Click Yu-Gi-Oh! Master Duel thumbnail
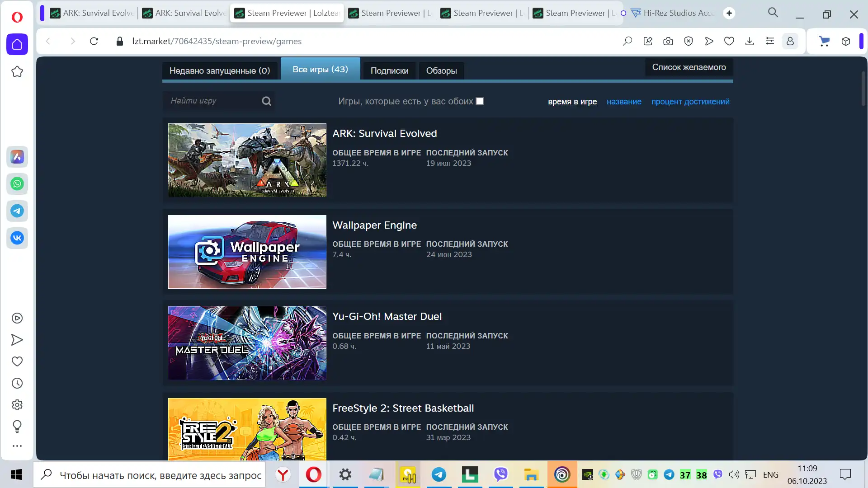The width and height of the screenshot is (868, 488). 247,343
